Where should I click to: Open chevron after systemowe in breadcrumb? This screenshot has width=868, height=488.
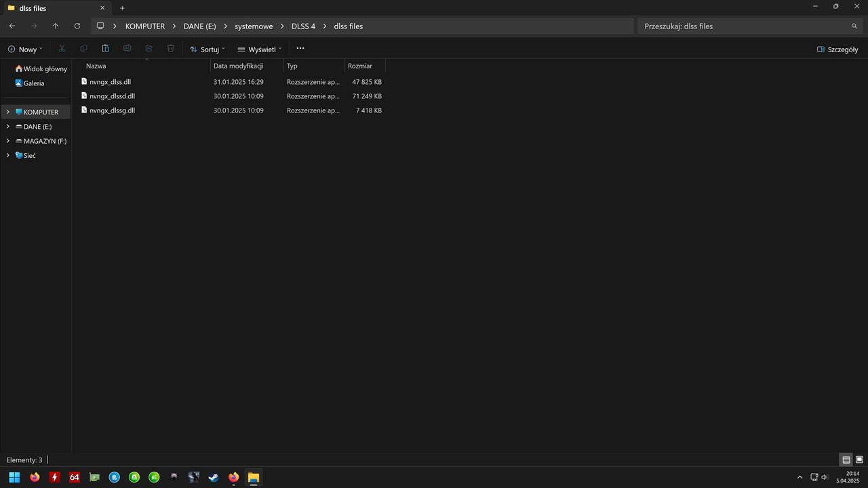[x=282, y=26]
